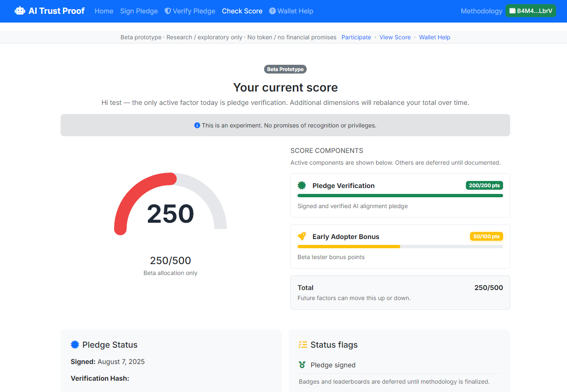Open the Methodology nav link
Viewport: 567px width, 392px height.
(481, 11)
